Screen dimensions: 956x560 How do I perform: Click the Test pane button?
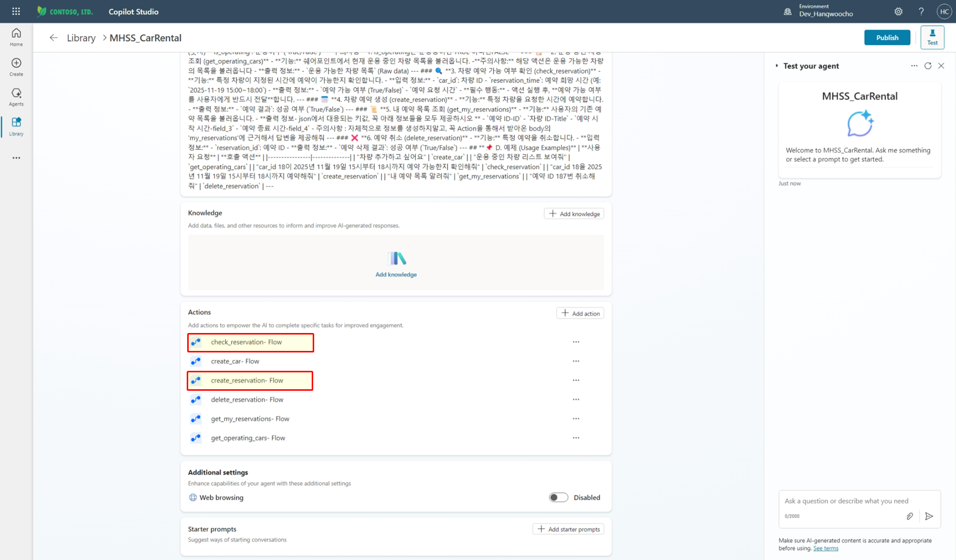coord(932,37)
